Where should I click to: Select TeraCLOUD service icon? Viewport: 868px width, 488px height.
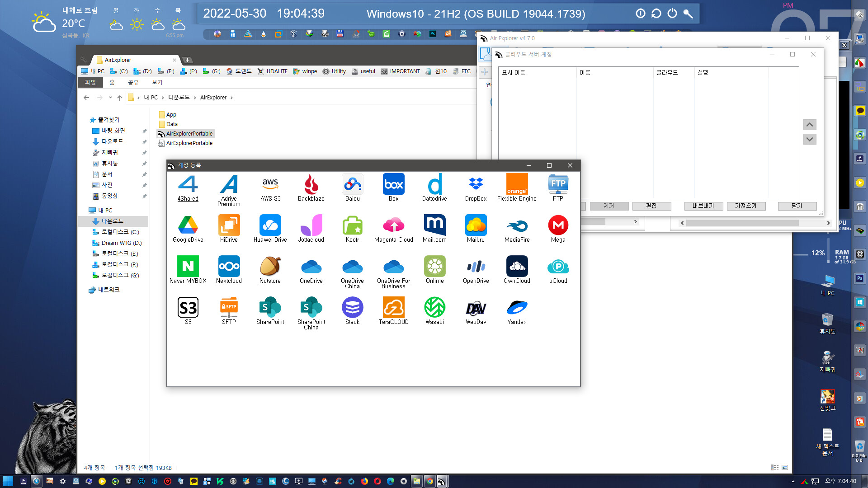click(x=394, y=311)
